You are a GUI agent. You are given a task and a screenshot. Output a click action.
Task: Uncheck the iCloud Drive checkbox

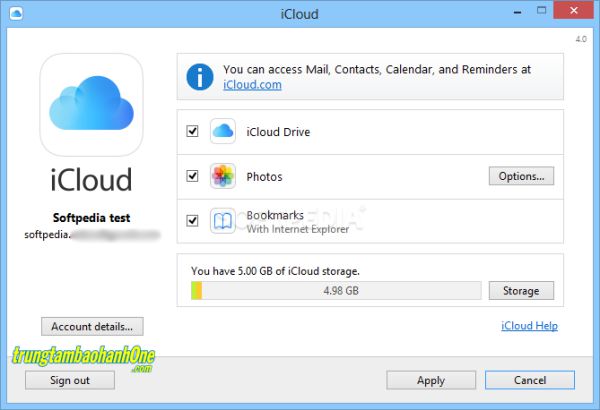pyautogui.click(x=192, y=131)
